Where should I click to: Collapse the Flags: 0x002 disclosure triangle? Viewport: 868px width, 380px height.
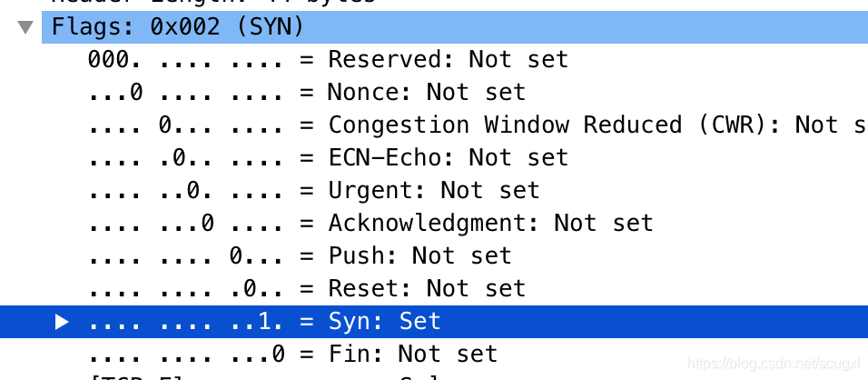[x=25, y=26]
